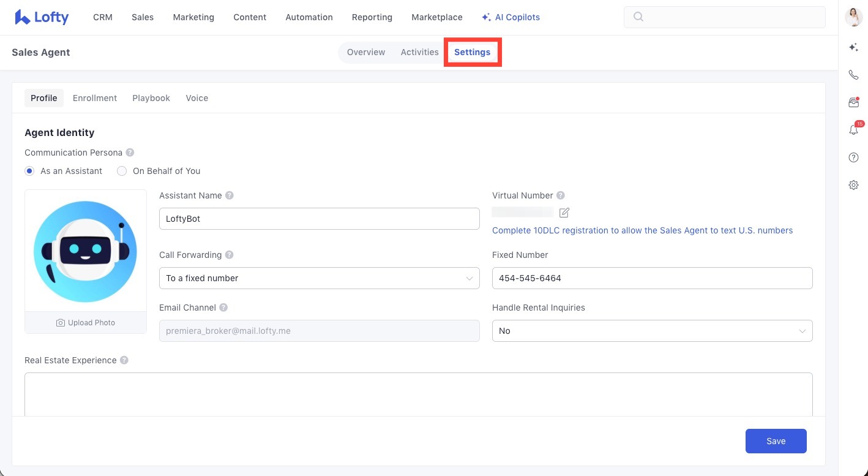Click Upload Photo under the bot avatar
868x476 pixels.
[x=86, y=323]
